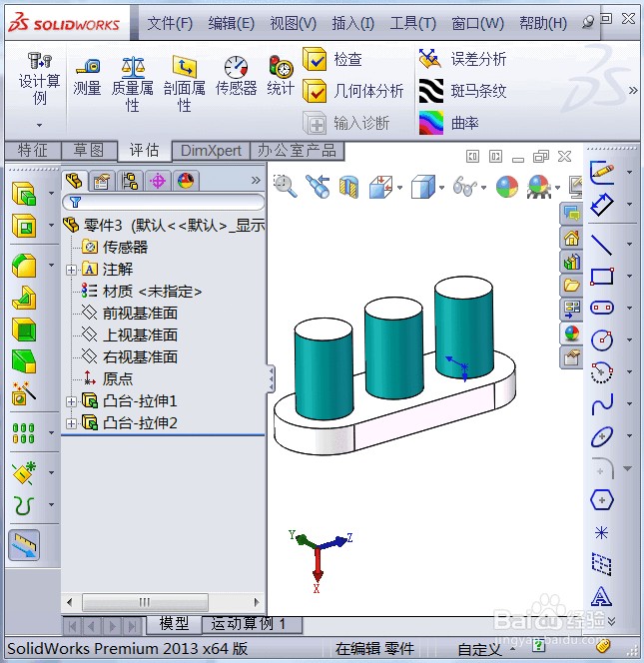Select the Spline sketch tool
The image size is (644, 663).
click(602, 403)
